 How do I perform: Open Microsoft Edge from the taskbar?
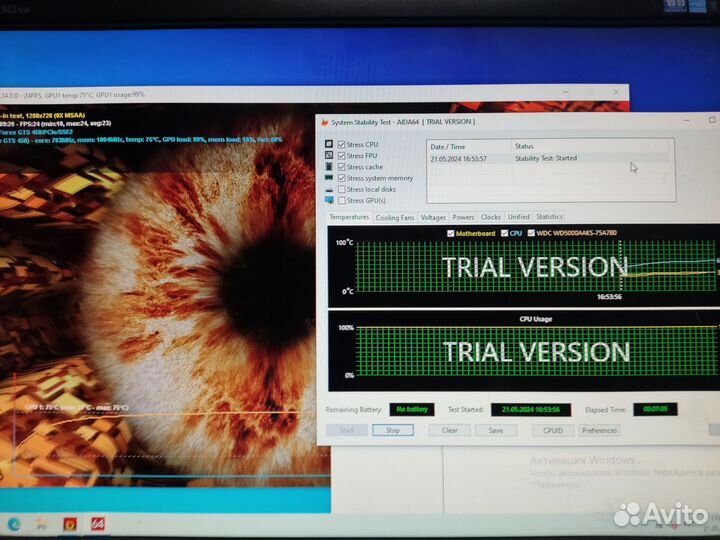click(x=14, y=524)
